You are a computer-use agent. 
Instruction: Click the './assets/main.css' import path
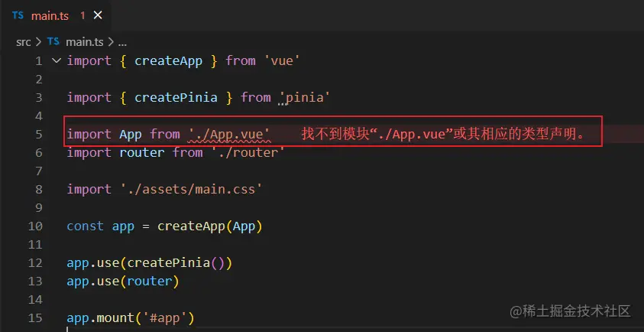(190, 189)
